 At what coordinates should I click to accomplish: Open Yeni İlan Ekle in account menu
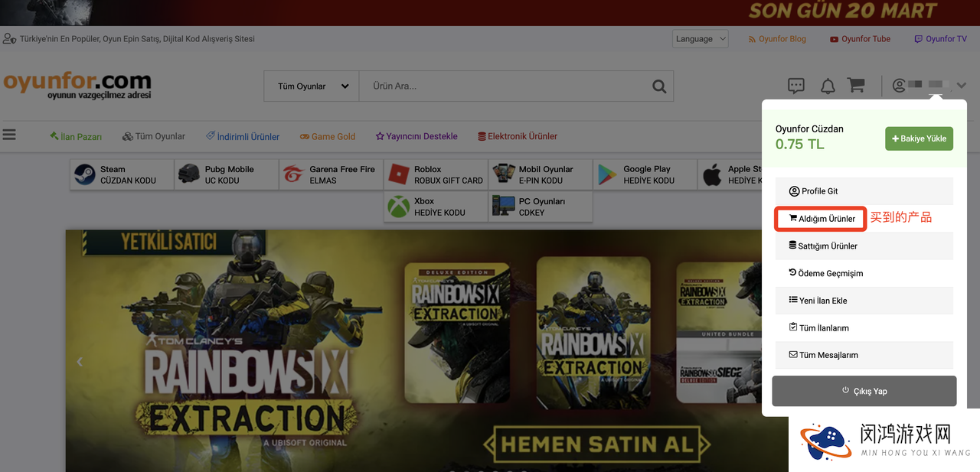(x=864, y=301)
